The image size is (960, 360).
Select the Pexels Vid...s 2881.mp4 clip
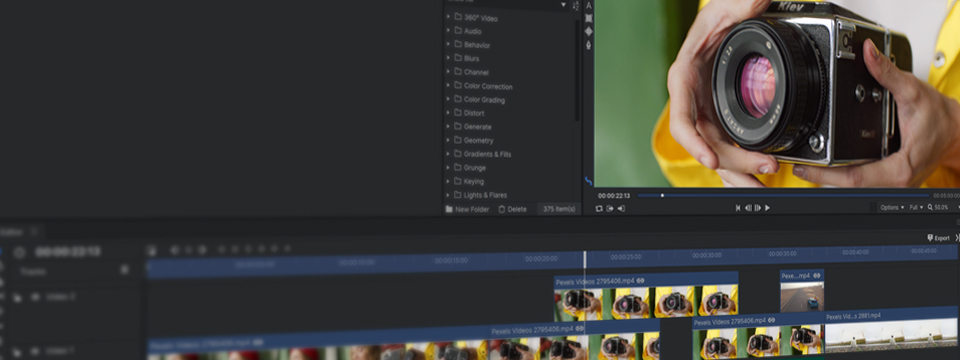891,329
